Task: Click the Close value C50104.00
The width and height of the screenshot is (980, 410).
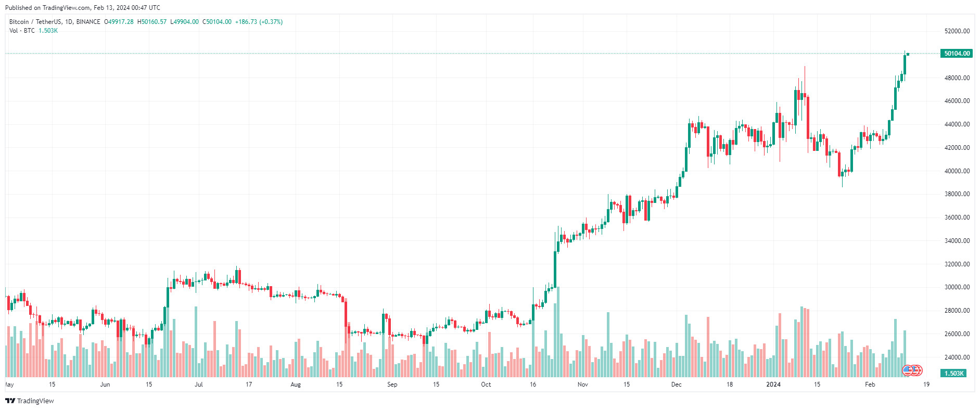Action: click(217, 22)
